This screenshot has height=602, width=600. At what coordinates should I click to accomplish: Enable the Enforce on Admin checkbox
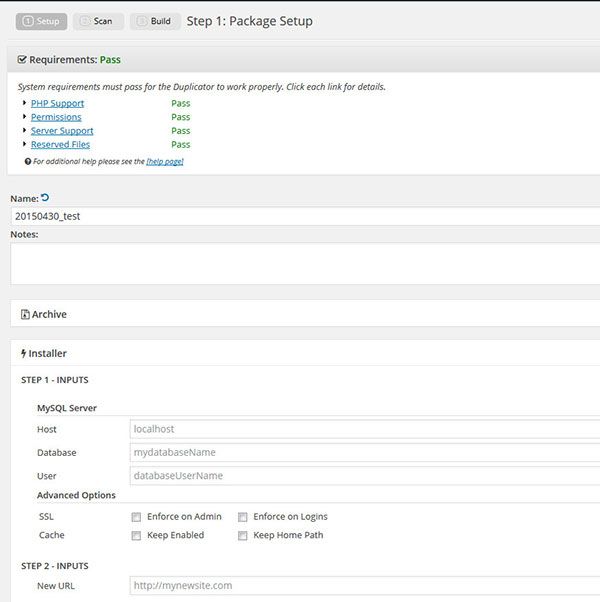(x=136, y=517)
